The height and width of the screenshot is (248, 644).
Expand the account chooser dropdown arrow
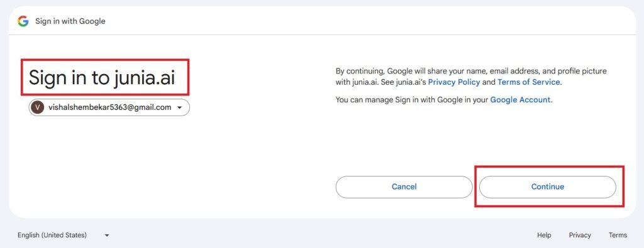[x=179, y=108]
